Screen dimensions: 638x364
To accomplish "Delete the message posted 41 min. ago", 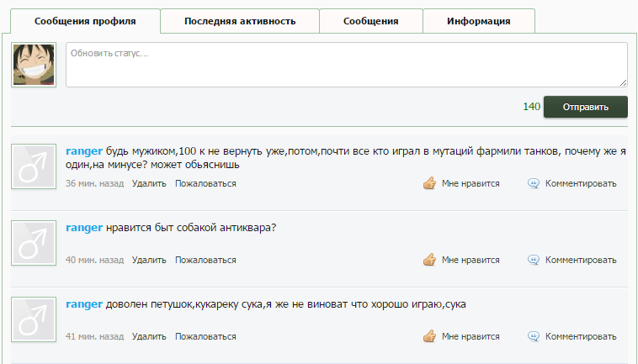I will tap(149, 336).
